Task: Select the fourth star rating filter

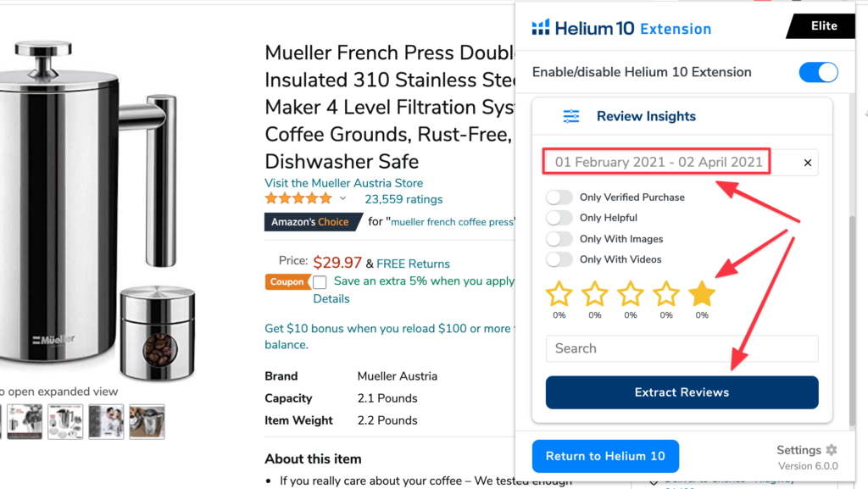Action: point(666,295)
